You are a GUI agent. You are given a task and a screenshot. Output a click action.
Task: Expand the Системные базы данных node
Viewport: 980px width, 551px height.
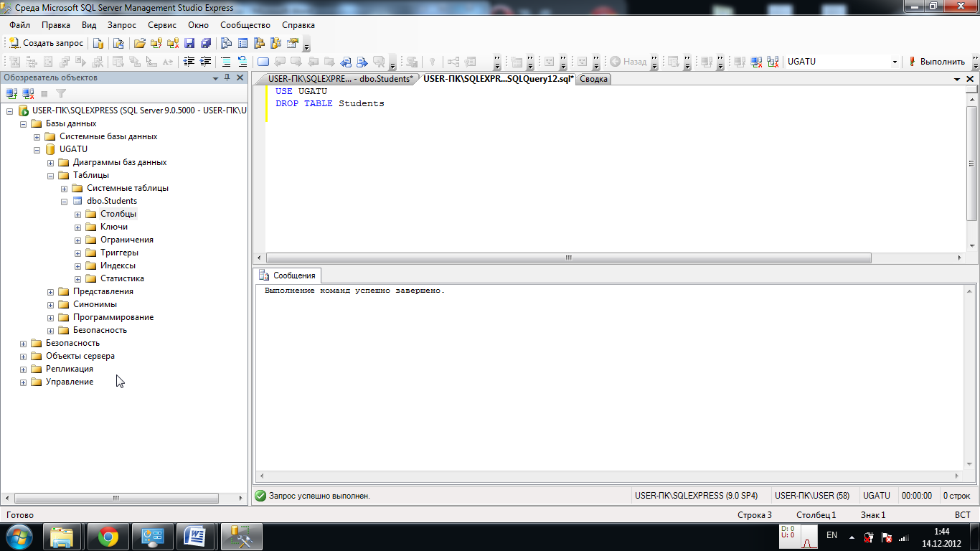tap(37, 136)
